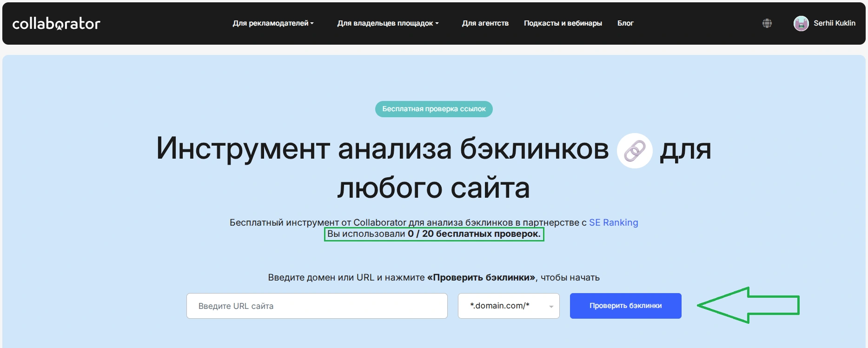The height and width of the screenshot is (348, 868).
Task: Go to the Блог section
Action: coord(625,23)
